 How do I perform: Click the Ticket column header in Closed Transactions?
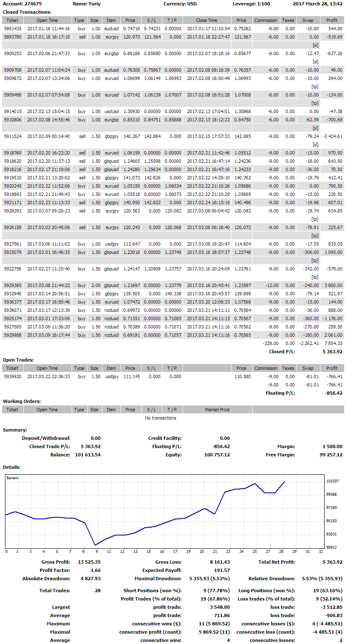coord(12,20)
